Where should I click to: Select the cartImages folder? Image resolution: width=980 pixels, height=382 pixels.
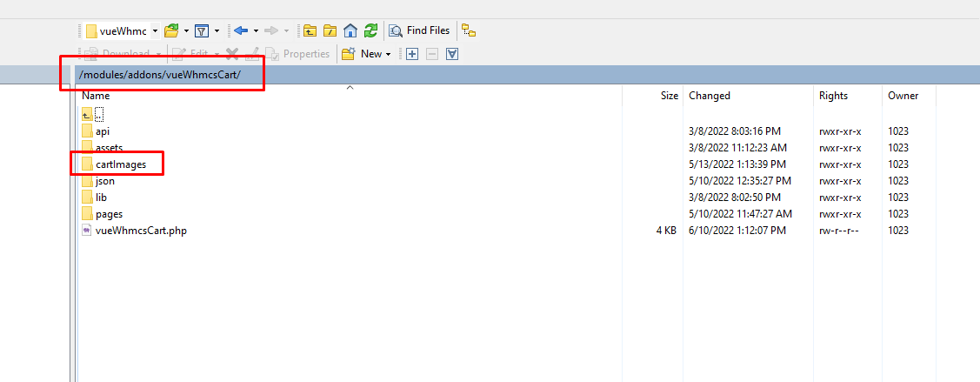120,164
